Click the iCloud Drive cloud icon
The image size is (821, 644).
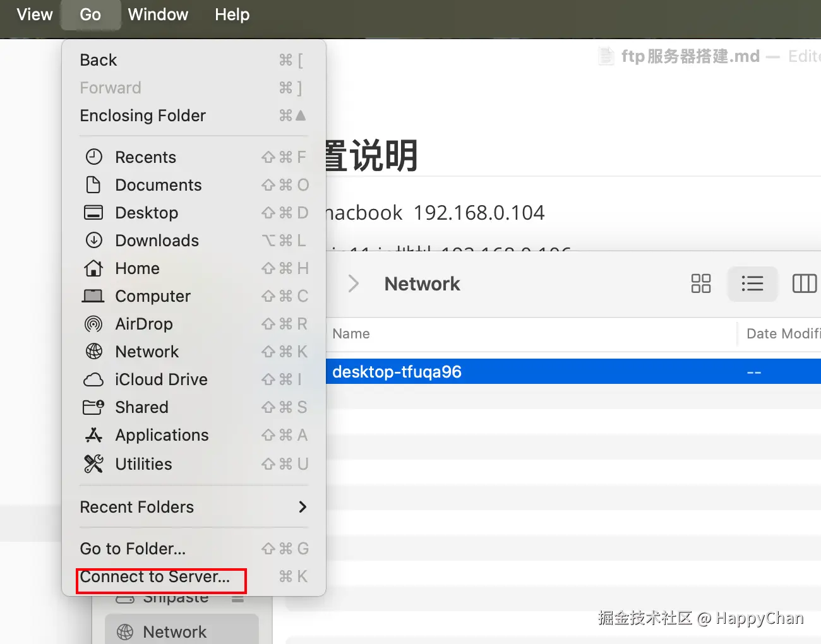coord(93,379)
